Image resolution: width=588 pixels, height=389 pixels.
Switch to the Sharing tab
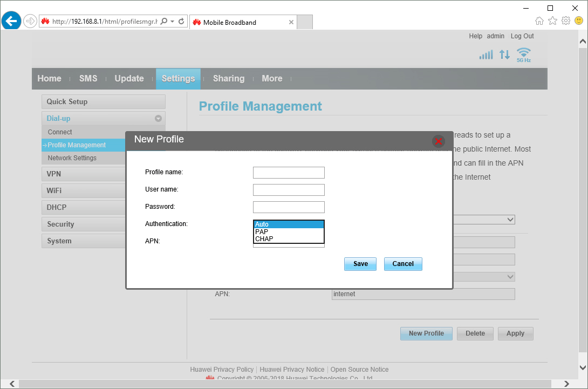228,79
